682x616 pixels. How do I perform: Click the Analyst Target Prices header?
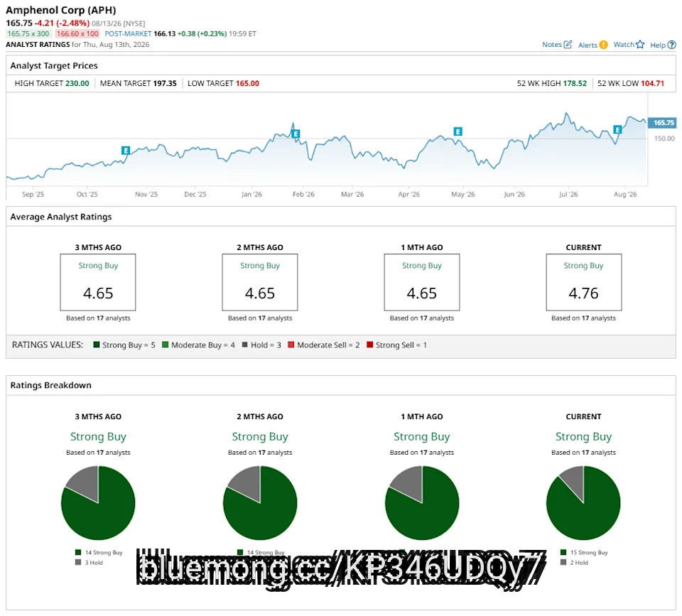pos(54,65)
